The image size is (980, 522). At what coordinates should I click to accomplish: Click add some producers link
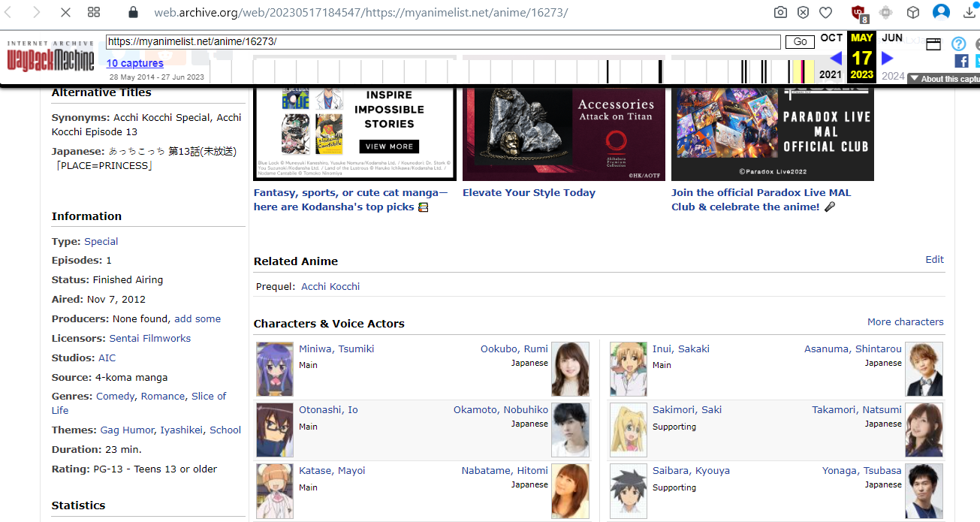click(x=198, y=319)
